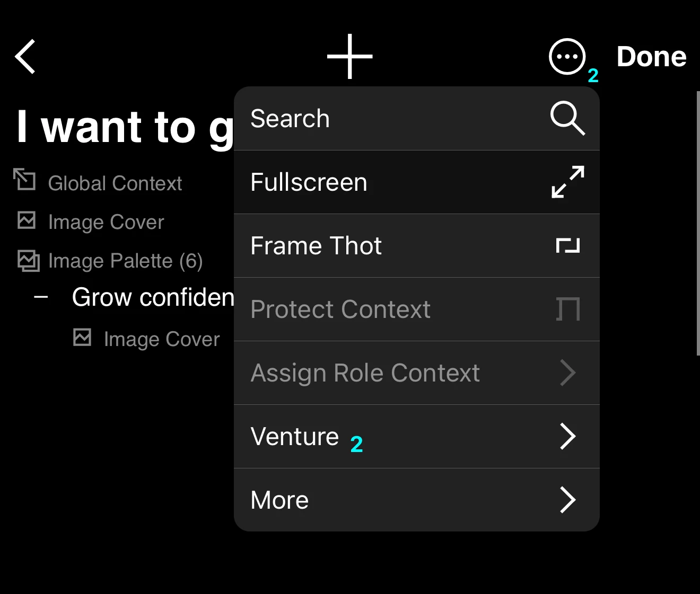Expand the More submenu chevron
Image resolution: width=700 pixels, height=594 pixels.
(x=567, y=500)
